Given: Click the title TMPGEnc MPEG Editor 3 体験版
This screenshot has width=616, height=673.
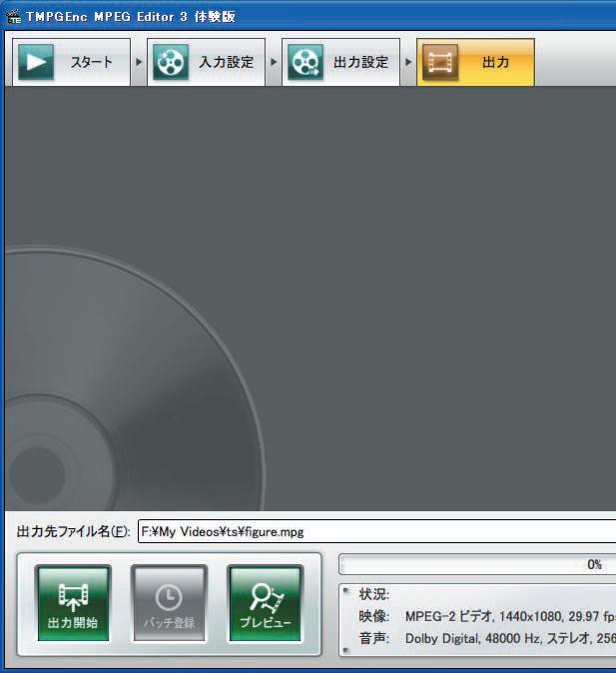Looking at the screenshot, I should (131, 17).
